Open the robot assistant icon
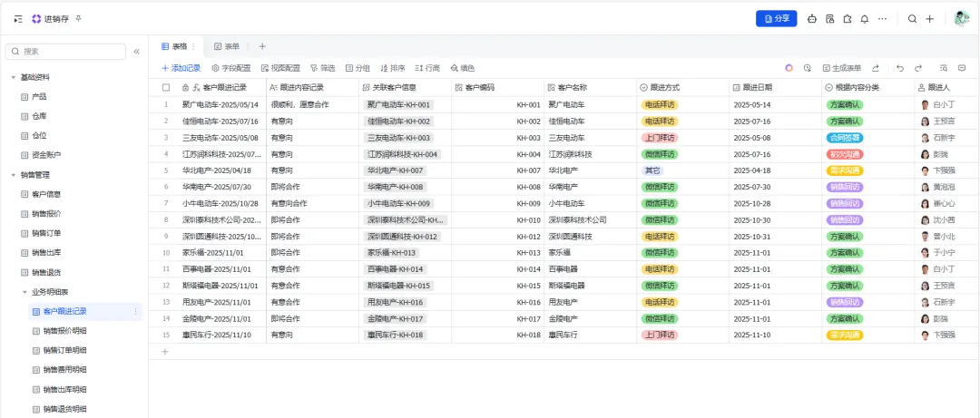This screenshot has width=980, height=418. (812, 19)
